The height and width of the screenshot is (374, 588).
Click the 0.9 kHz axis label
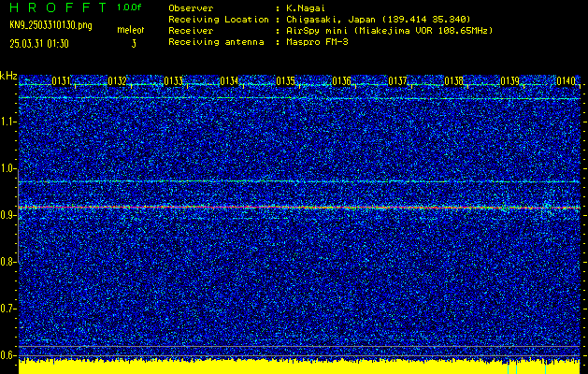[7, 216]
